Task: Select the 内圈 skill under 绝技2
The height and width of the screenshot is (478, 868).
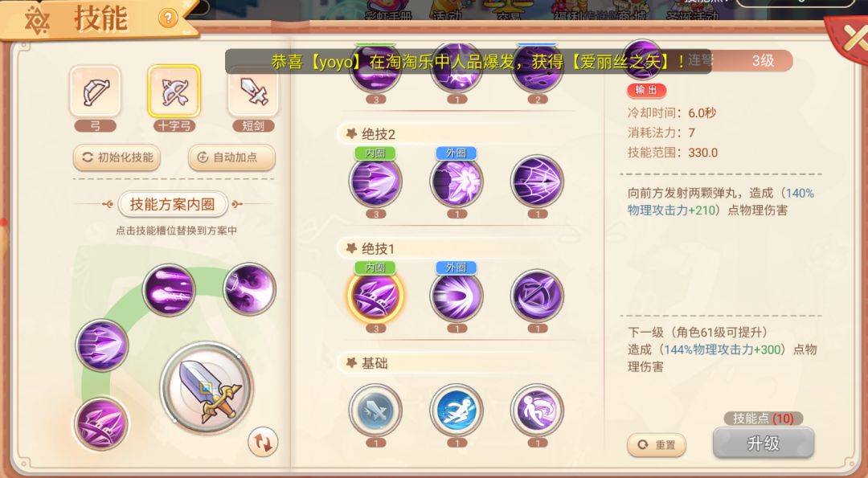Action: pos(376,182)
